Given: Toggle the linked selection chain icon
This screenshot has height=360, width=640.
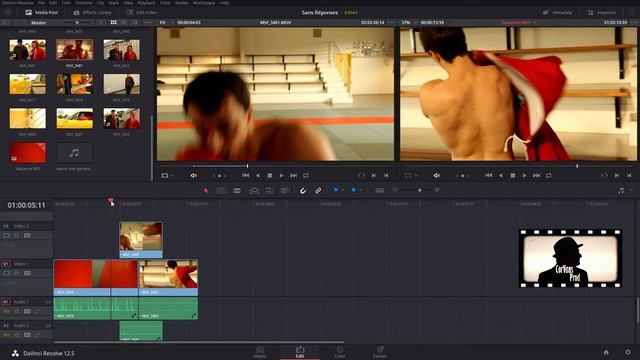Looking at the screenshot, I should pos(318,191).
